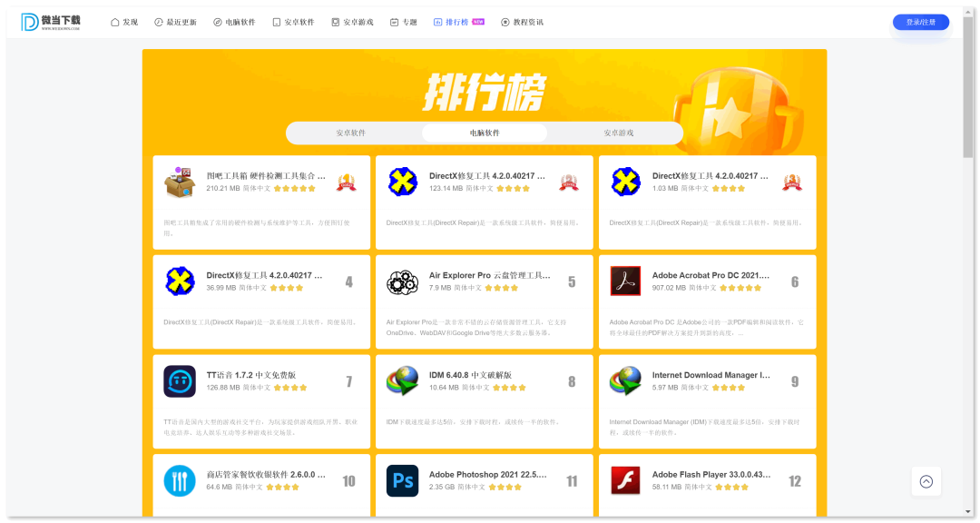
Task: Click the Adobe Flash Player icon
Action: [625, 480]
